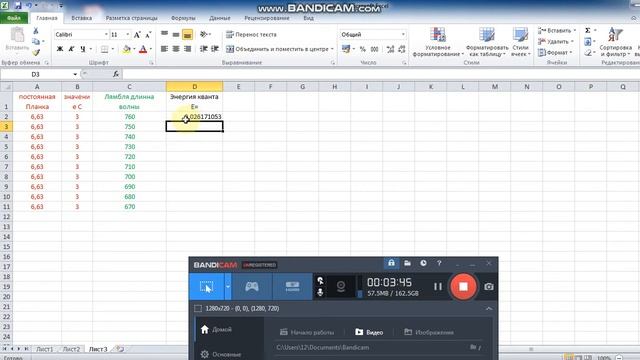The image size is (640, 360).
Task: Decrease font size with the small A icon
Action: pos(148,35)
